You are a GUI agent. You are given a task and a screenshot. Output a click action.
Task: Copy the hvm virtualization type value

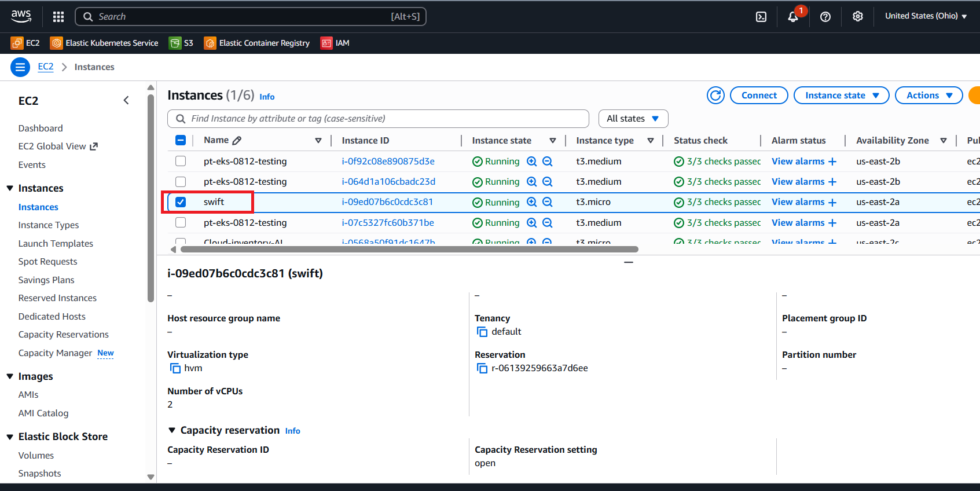point(175,368)
